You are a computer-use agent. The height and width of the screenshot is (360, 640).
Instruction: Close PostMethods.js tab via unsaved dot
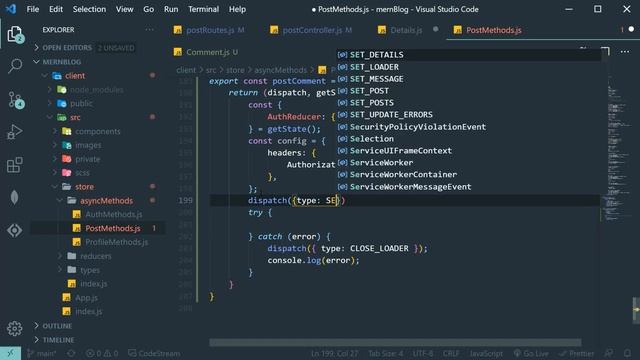[x=631, y=29]
